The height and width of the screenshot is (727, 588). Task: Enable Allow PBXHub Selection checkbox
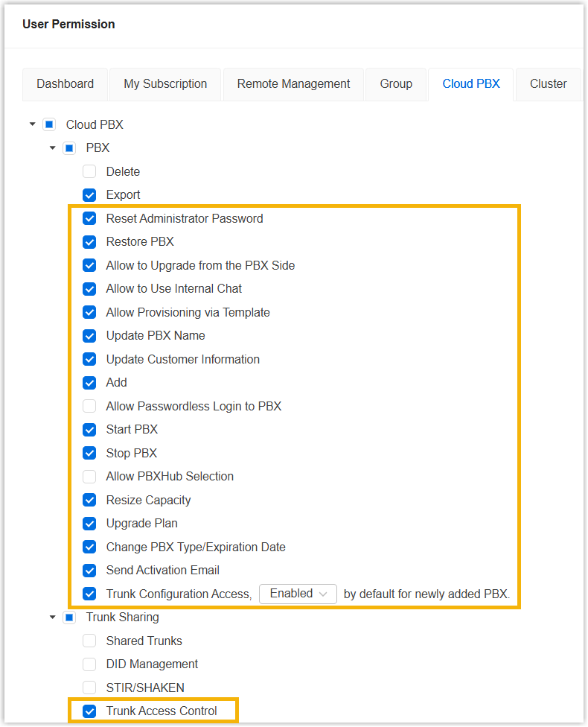pyautogui.click(x=89, y=477)
